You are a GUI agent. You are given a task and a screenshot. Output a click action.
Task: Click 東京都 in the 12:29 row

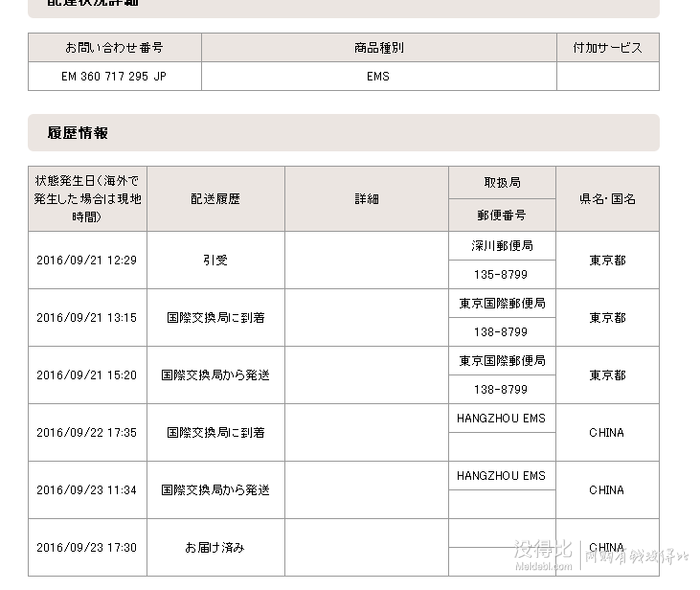click(608, 260)
